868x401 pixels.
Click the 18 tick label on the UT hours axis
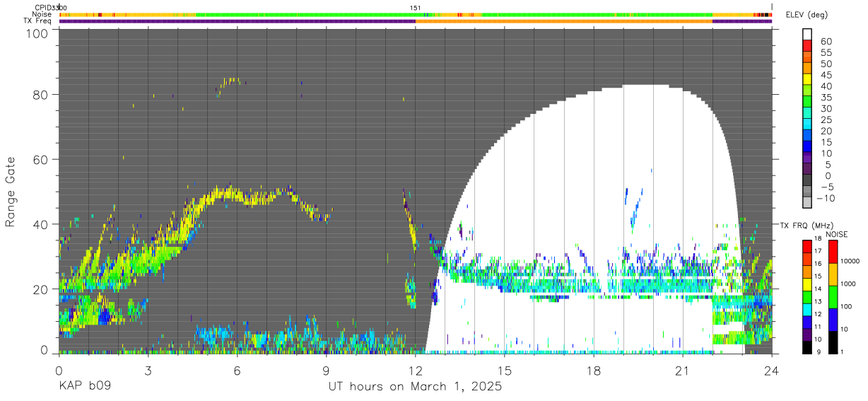pos(593,370)
